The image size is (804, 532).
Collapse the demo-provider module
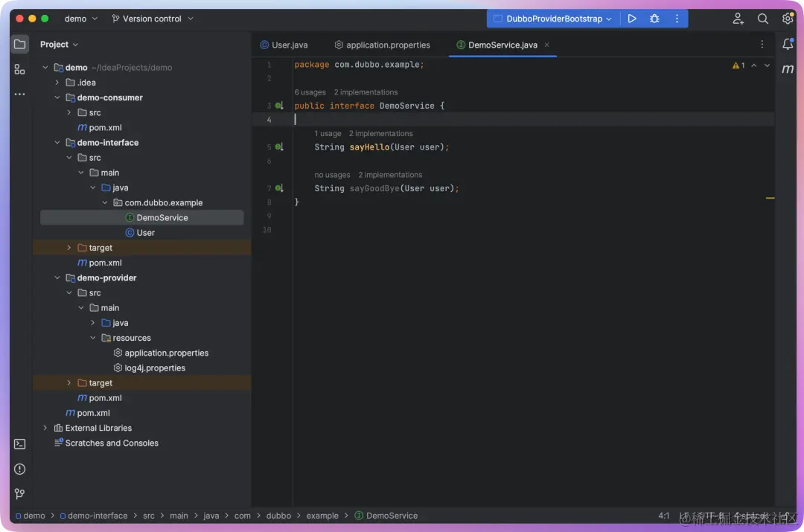[x=57, y=278]
